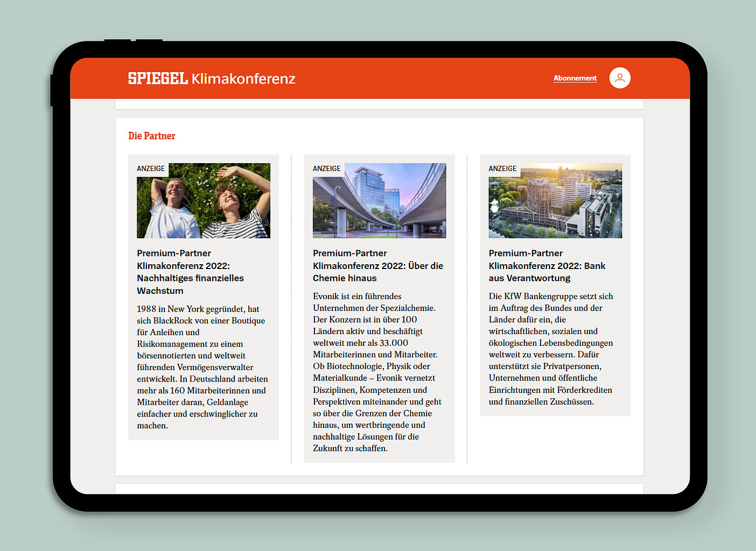
Task: Open headline Bank aus Verantwortung
Action: coord(547,266)
